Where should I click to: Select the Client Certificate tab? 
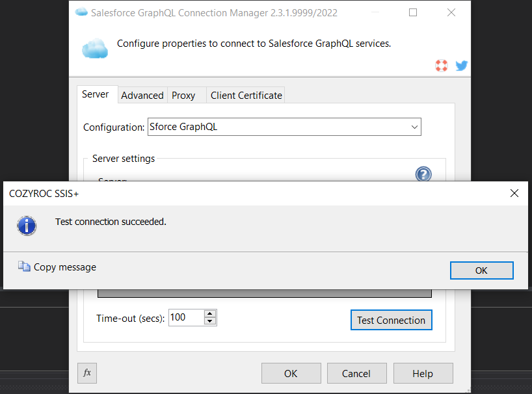click(x=246, y=95)
